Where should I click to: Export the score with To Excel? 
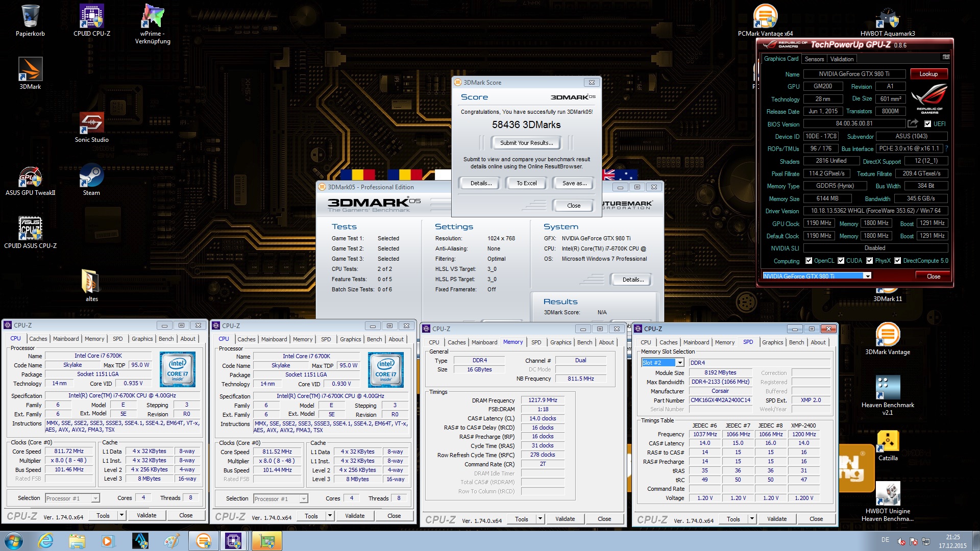[526, 183]
